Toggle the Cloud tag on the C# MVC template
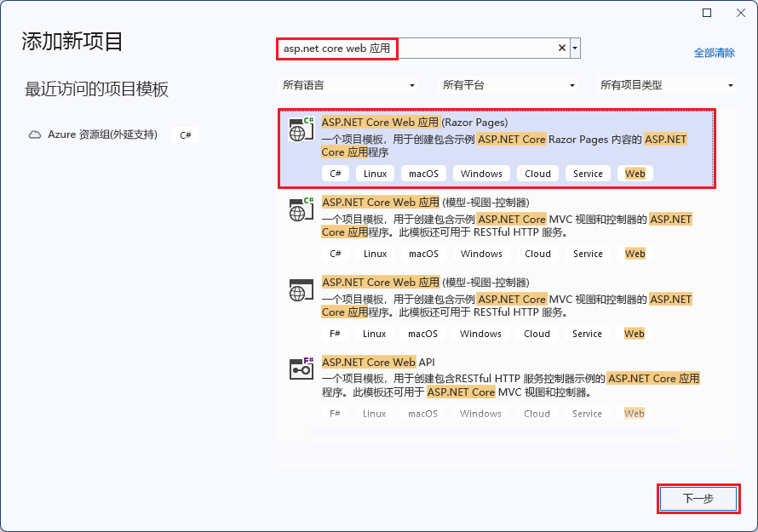Screen dimensions: 758x532 pos(537,253)
